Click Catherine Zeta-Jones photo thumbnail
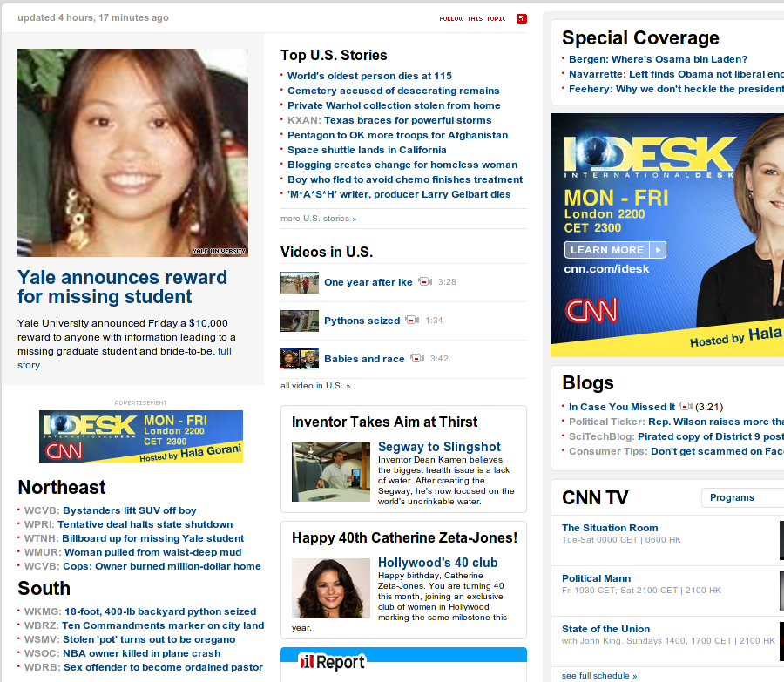The image size is (784, 682). coord(331,588)
